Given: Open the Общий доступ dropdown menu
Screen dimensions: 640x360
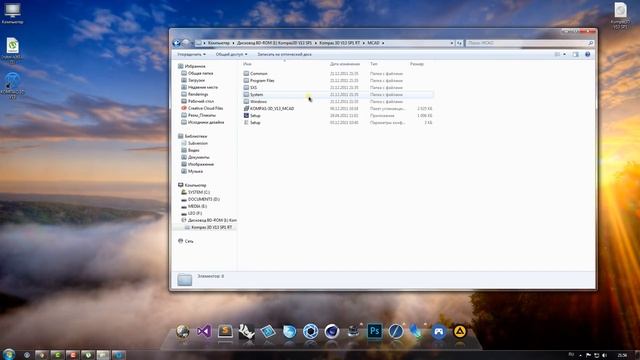Looking at the screenshot, I should tap(231, 54).
